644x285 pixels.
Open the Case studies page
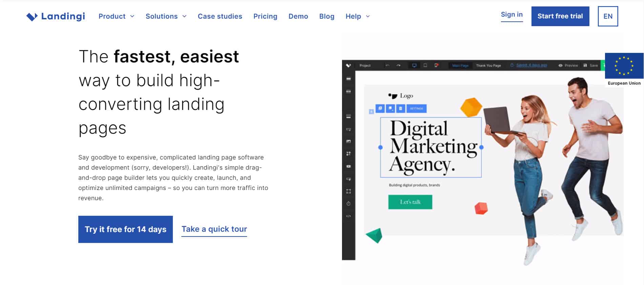pyautogui.click(x=220, y=16)
